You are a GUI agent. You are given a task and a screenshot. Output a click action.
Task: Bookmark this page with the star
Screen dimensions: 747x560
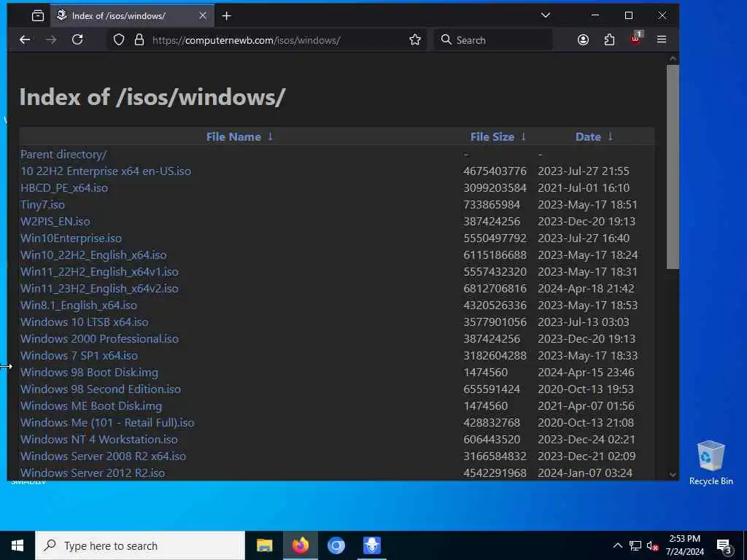coord(415,40)
